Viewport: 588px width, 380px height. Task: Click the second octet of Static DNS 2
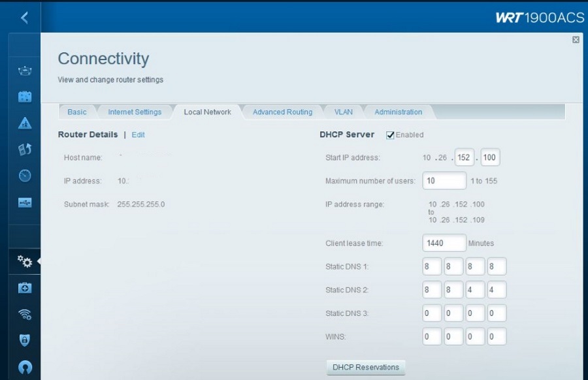point(453,290)
